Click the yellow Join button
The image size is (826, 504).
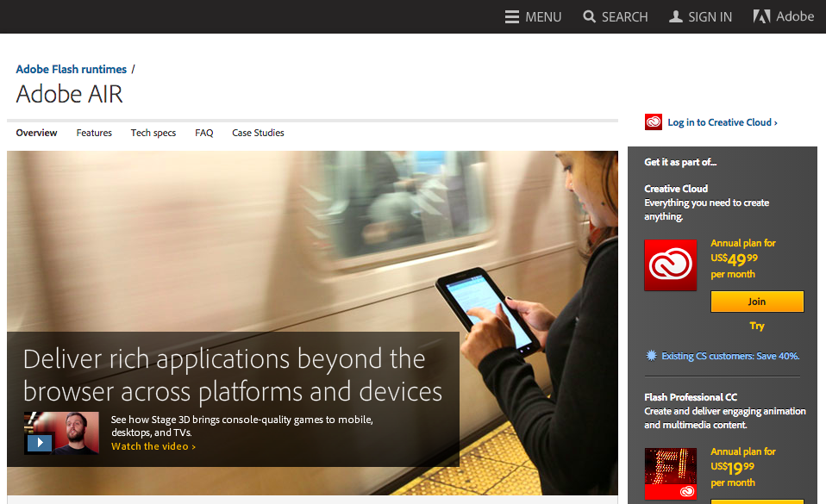click(757, 302)
